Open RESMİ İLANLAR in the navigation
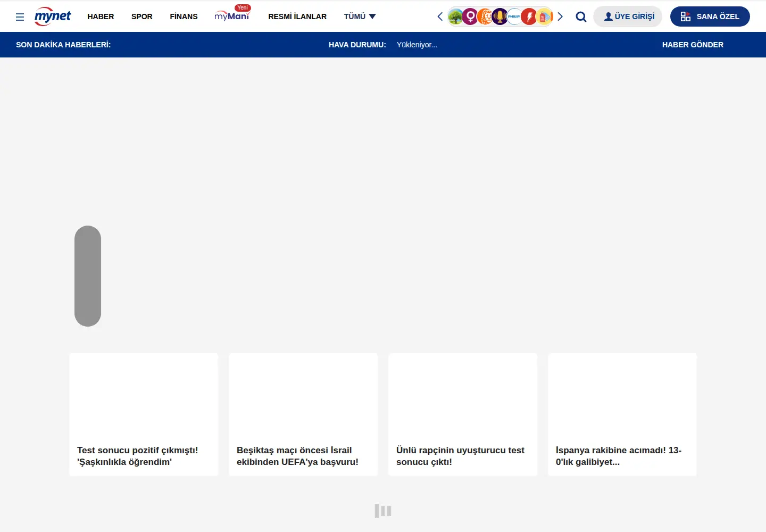 coord(297,16)
